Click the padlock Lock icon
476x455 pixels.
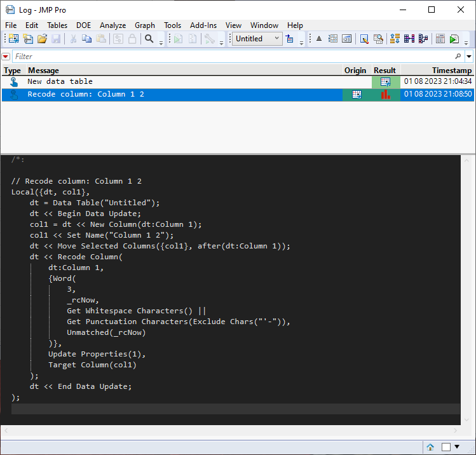click(x=132, y=39)
